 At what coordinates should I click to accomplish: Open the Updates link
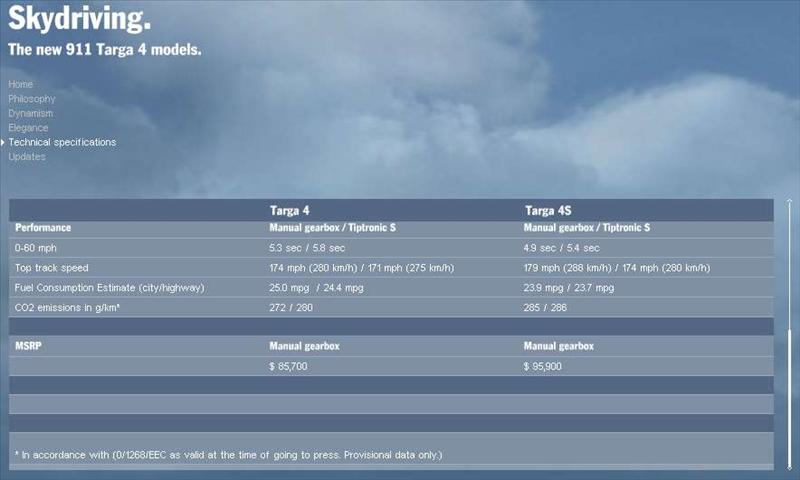27,157
